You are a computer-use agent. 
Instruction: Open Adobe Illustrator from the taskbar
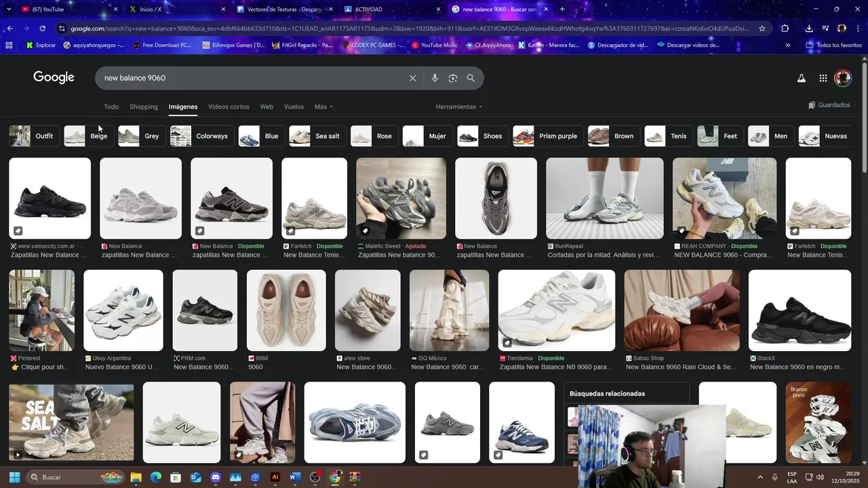(275, 477)
